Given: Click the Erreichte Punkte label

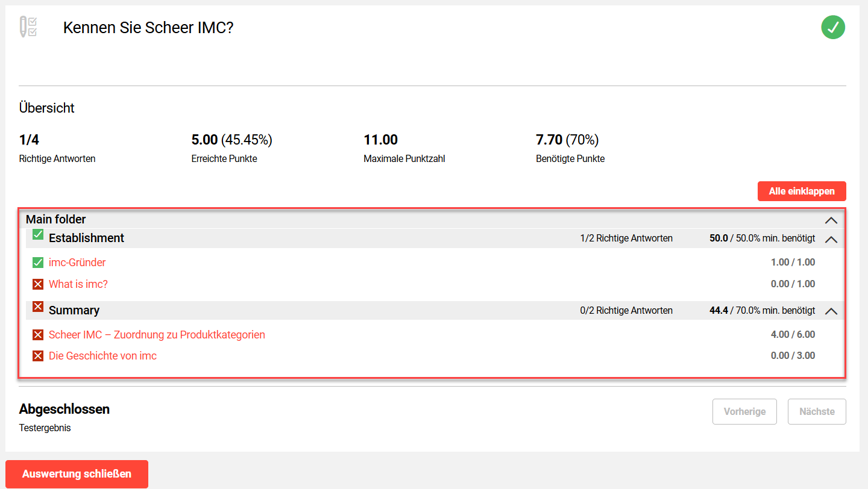Looking at the screenshot, I should click(x=224, y=159).
